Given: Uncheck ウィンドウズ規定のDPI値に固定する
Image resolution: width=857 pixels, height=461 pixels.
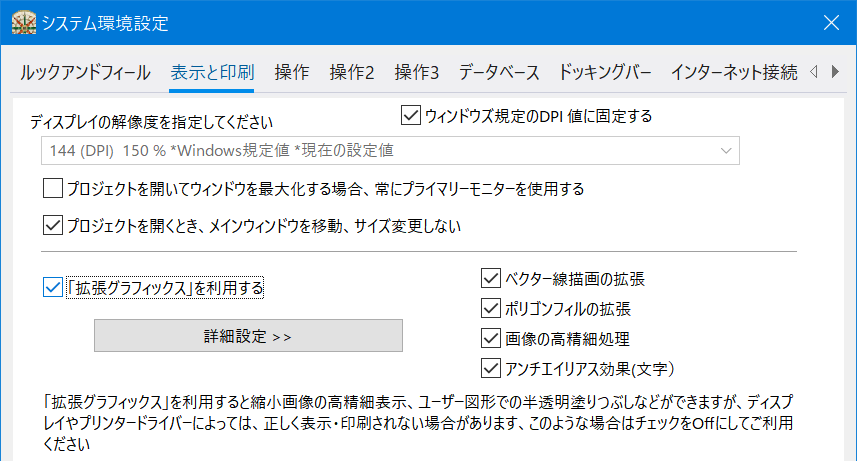Looking at the screenshot, I should 410,116.
